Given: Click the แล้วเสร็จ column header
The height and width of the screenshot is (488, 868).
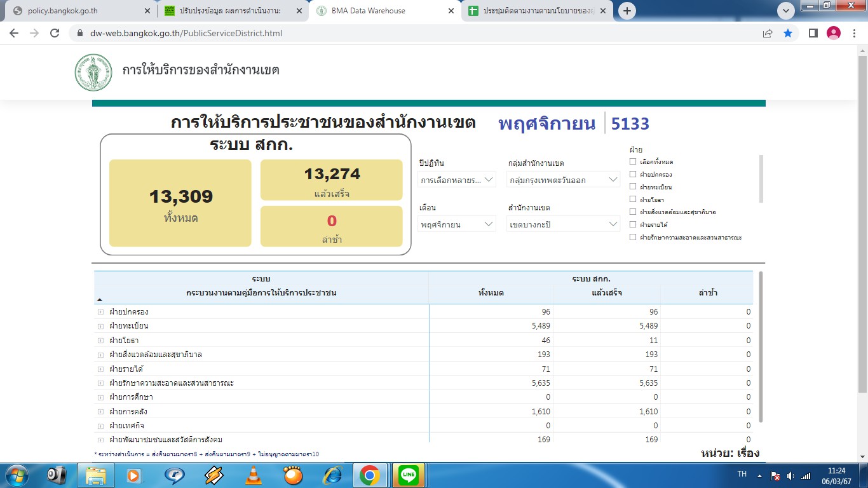Looking at the screenshot, I should 606,293.
